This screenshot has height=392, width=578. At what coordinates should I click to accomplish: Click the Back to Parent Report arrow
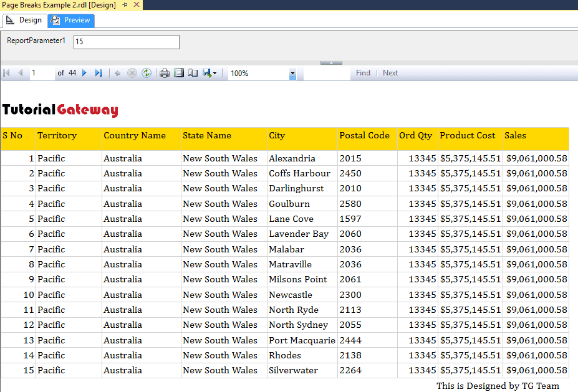coord(118,73)
